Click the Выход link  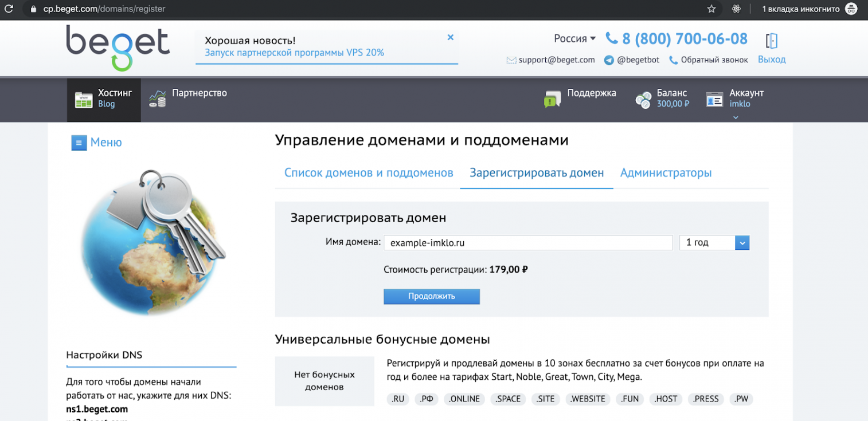coord(772,60)
